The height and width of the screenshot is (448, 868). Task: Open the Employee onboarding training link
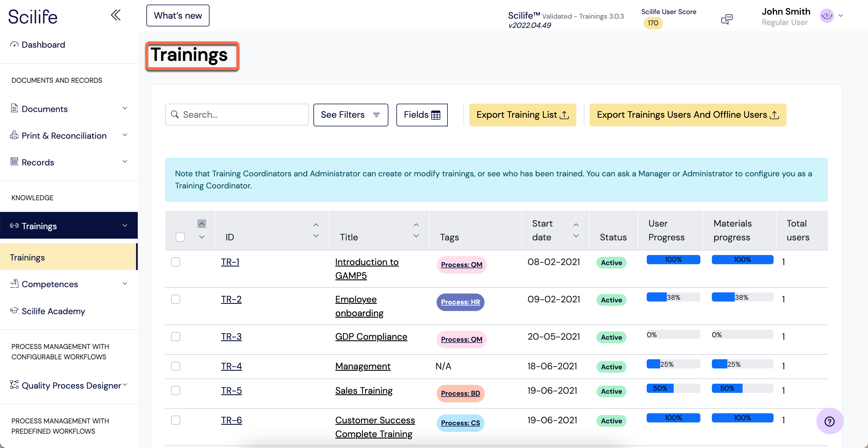coord(359,306)
